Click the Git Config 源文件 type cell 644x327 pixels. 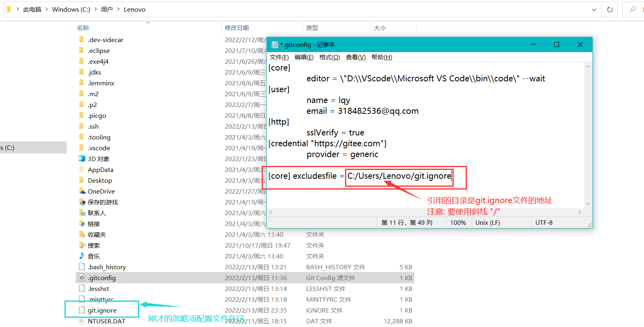pyautogui.click(x=331, y=278)
